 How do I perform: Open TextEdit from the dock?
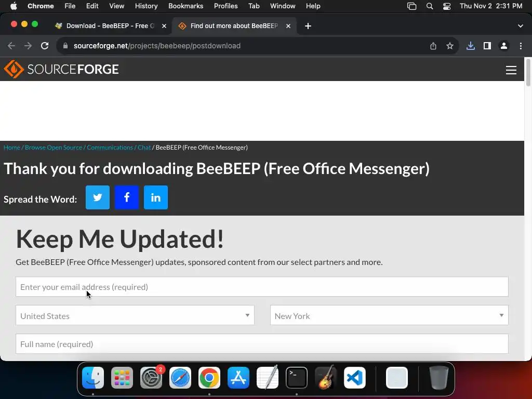tap(268, 378)
